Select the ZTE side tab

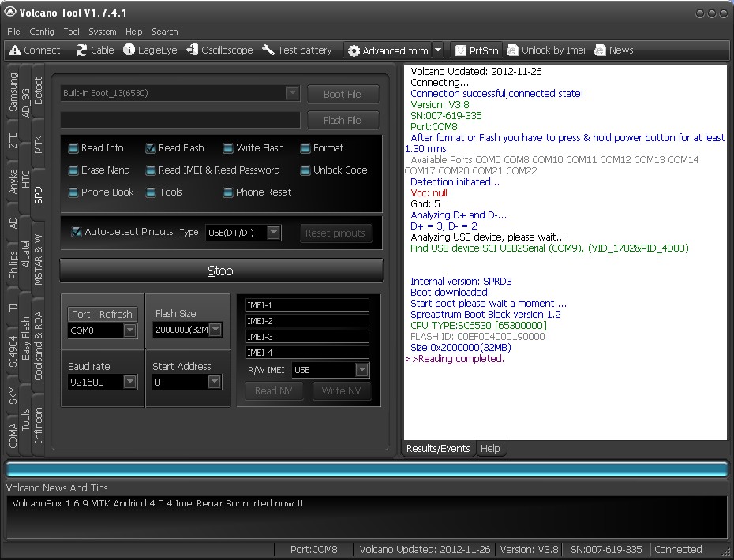tap(13, 140)
